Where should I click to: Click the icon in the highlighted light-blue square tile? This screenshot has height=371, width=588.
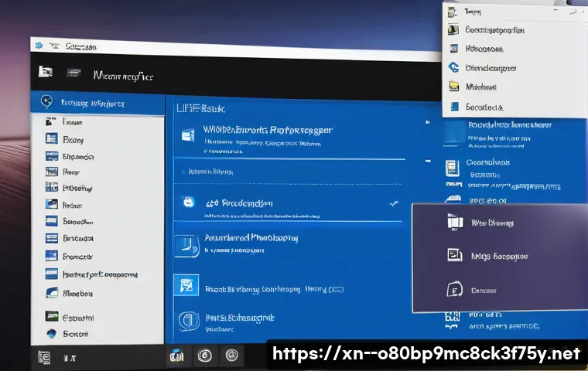pyautogui.click(x=186, y=285)
